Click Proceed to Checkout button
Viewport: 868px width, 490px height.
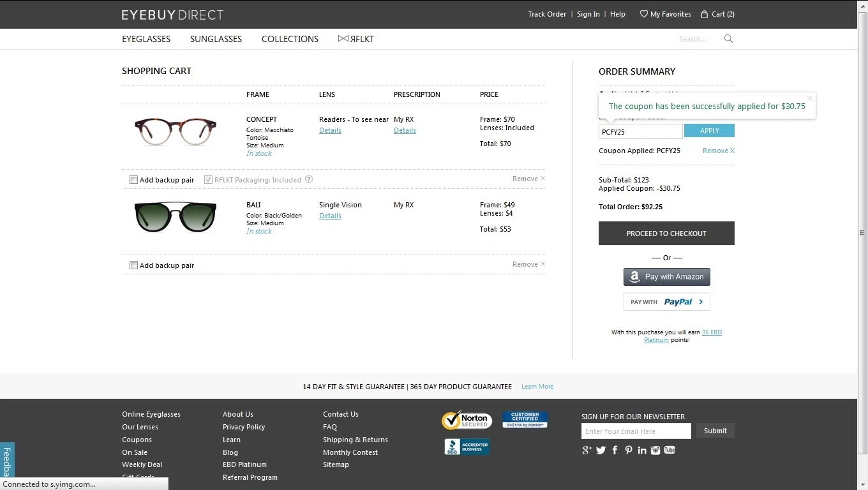[666, 234]
